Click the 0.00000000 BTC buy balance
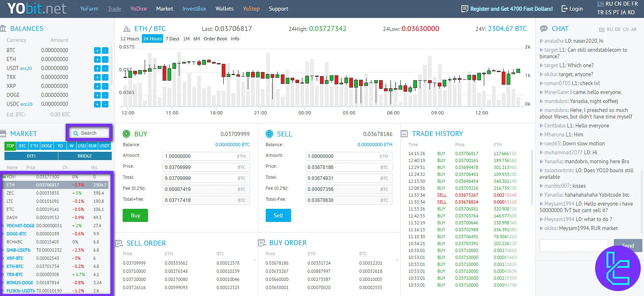 [232, 145]
